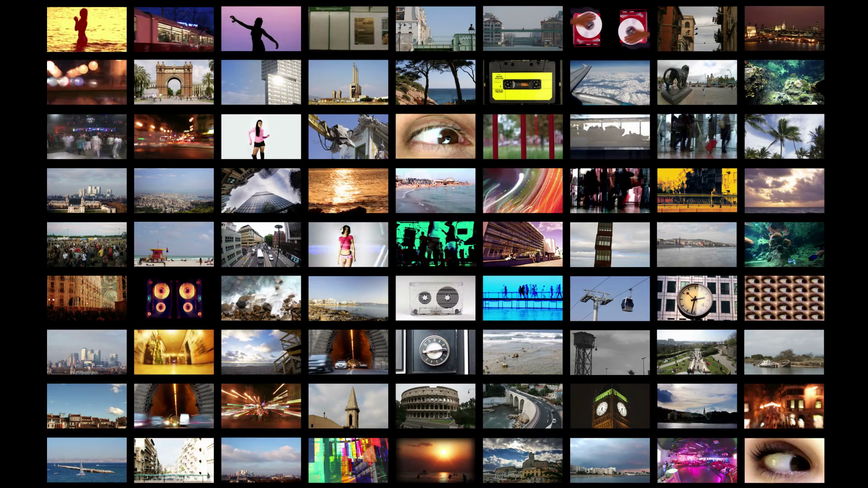Select the purple sky dancer silhouette clip
868x488 pixels.
click(260, 28)
